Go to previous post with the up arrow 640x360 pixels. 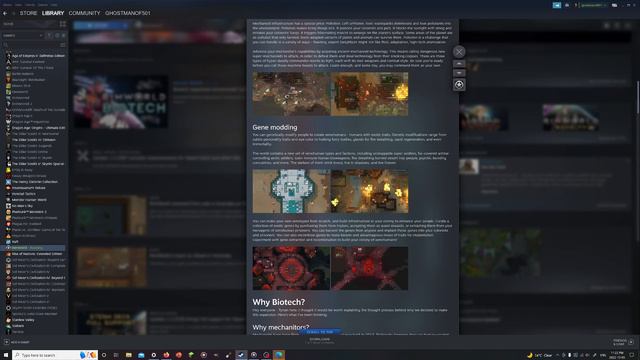point(459,64)
